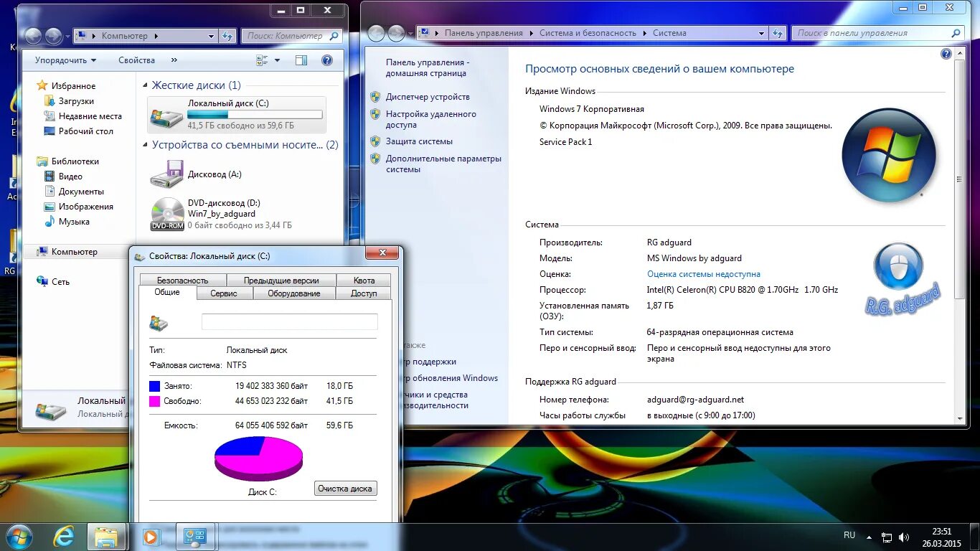Open Защита системы link
Screen dimensions: 980x551
coord(419,141)
